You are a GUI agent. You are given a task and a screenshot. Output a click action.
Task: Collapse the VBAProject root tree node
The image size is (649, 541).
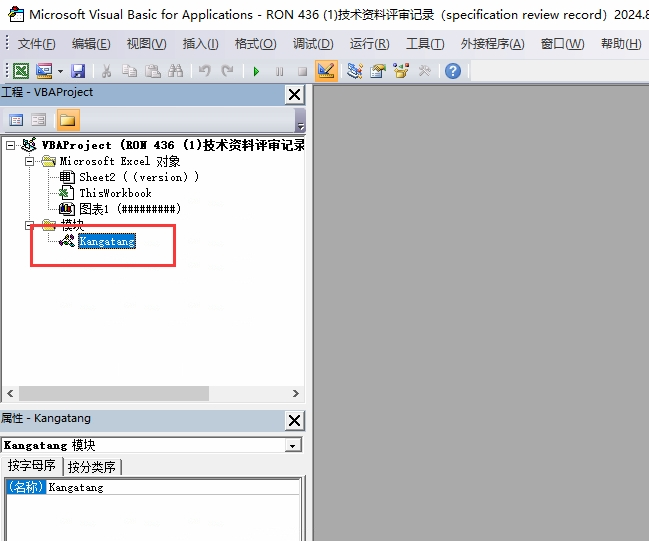[10, 145]
